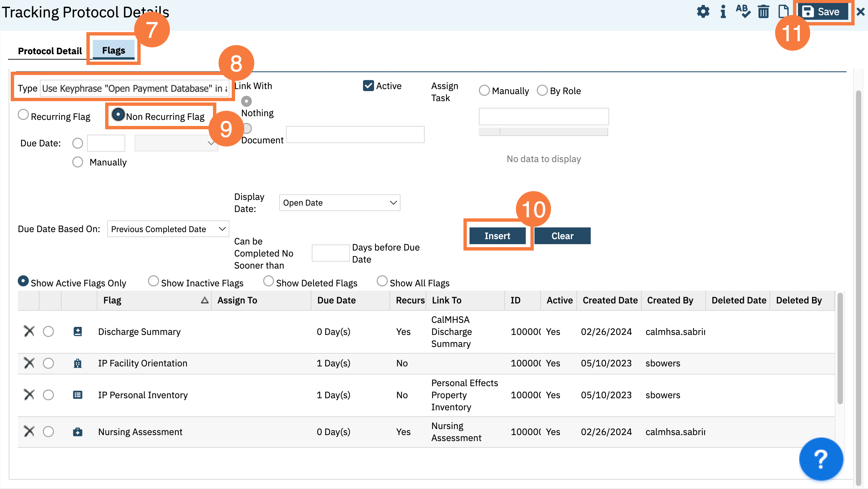The image size is (868, 489).
Task: Open the settings gear icon
Action: (703, 12)
